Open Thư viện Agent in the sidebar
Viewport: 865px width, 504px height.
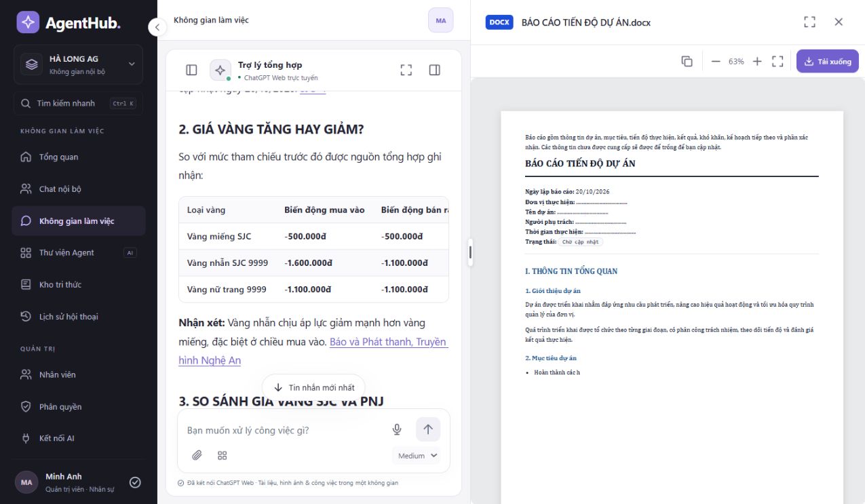click(x=79, y=253)
